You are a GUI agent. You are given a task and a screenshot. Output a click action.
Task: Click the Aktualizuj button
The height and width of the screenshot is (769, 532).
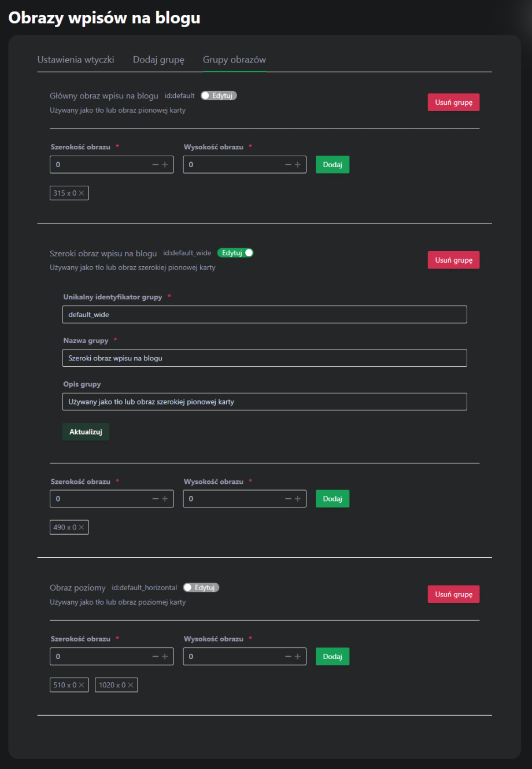[x=86, y=432]
